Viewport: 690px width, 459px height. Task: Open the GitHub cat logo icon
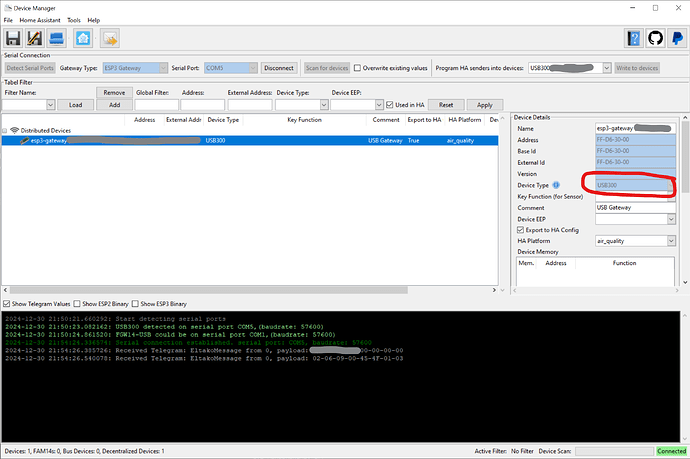pos(655,38)
